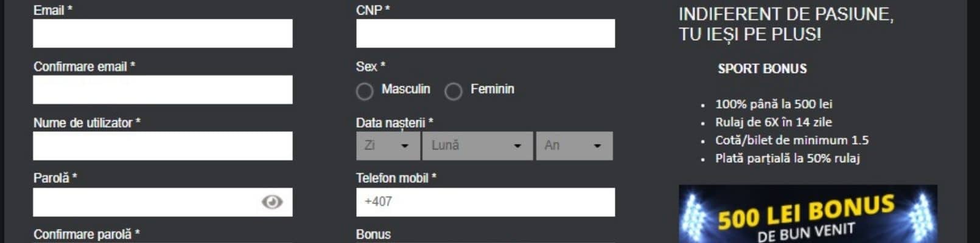Open the Zi day dropdown
The height and width of the screenshot is (243, 980).
[388, 146]
